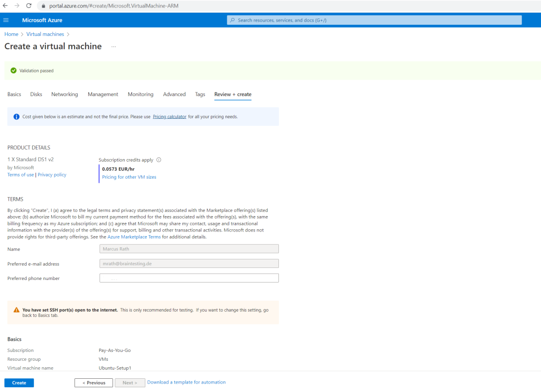Click the padlock site info icon
The image size is (541, 392).
[43, 6]
